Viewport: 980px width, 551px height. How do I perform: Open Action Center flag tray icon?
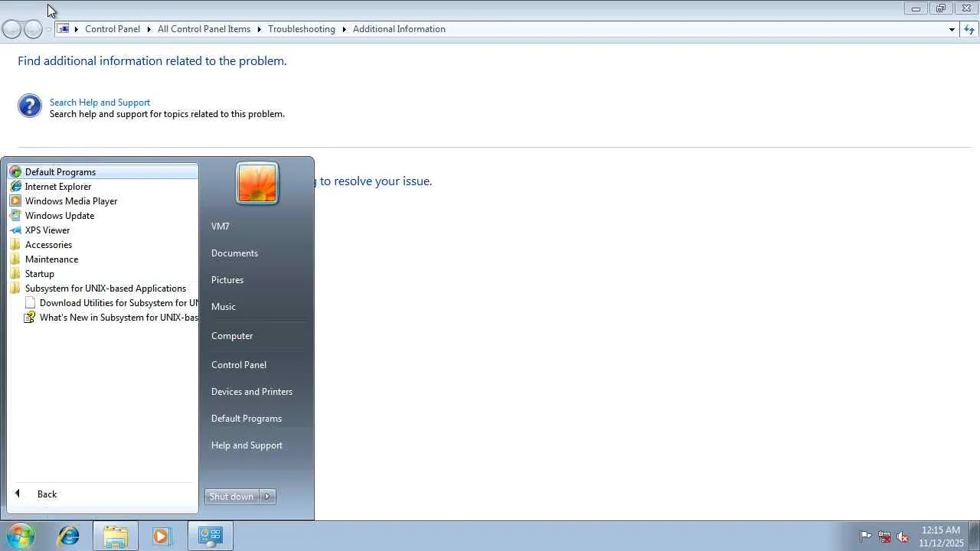pos(866,536)
